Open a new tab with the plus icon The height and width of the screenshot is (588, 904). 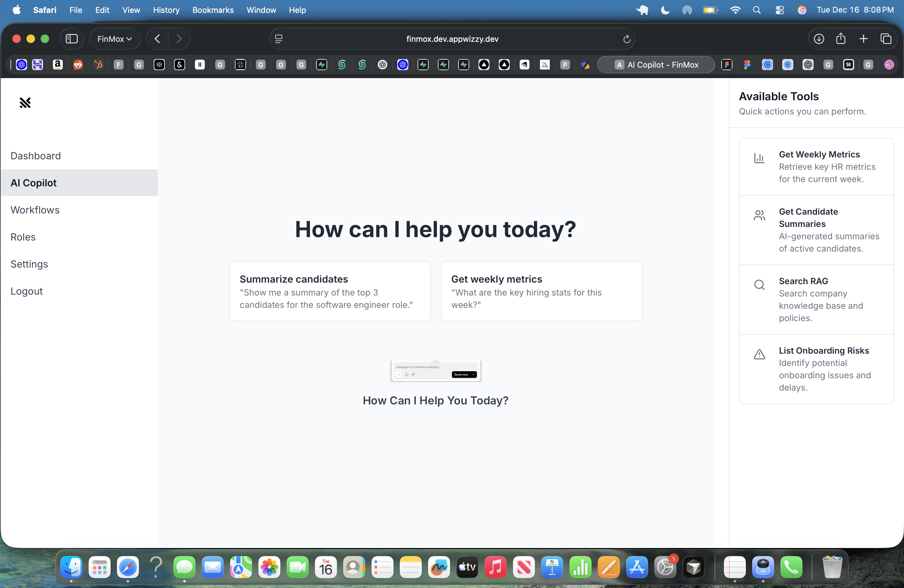(863, 38)
